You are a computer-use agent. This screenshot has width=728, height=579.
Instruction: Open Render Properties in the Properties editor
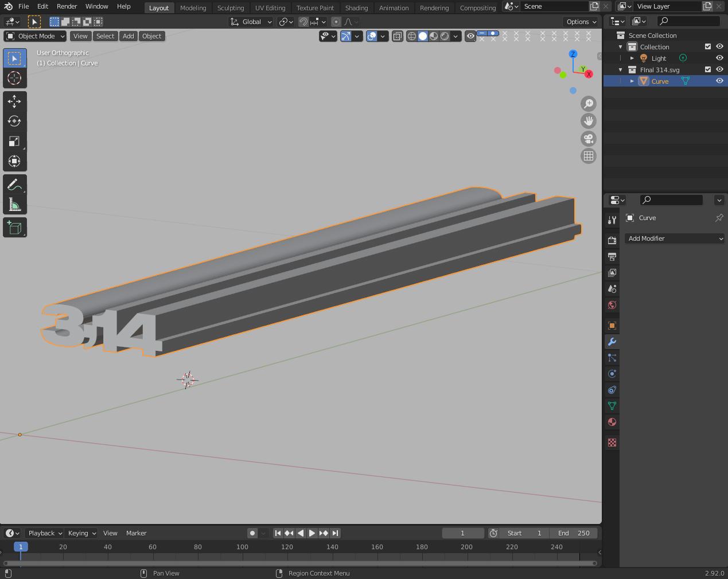pyautogui.click(x=612, y=240)
